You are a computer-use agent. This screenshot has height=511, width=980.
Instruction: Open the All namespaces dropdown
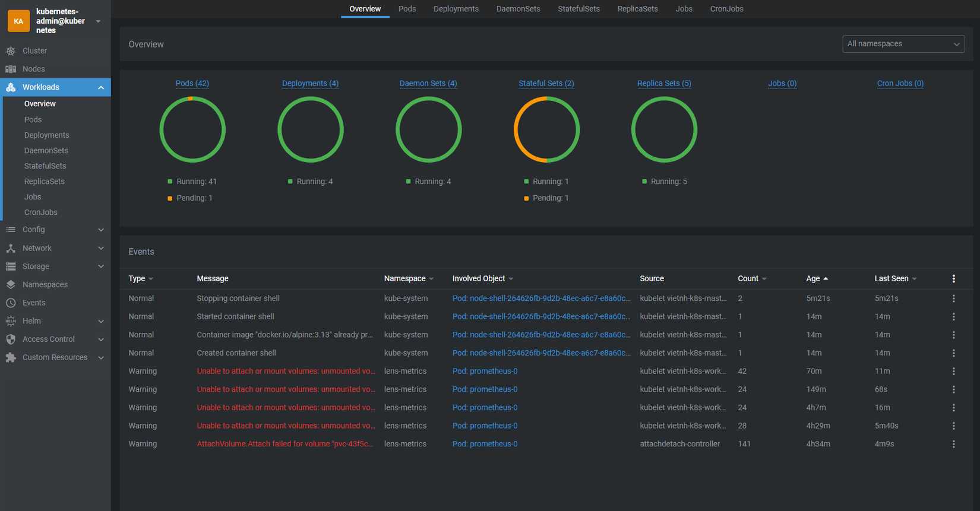pyautogui.click(x=903, y=44)
